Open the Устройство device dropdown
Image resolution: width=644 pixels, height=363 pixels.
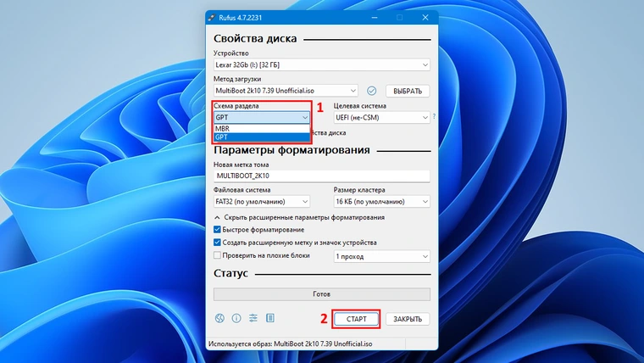pos(322,65)
